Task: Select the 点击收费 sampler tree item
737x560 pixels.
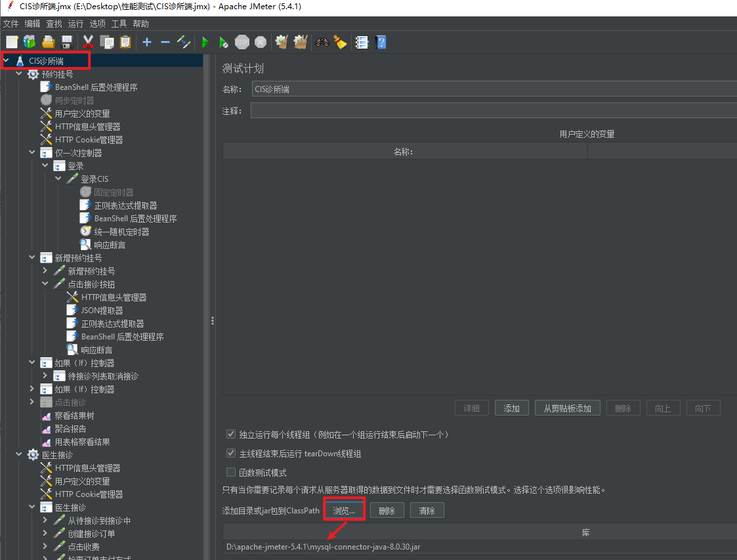Action: [83, 547]
